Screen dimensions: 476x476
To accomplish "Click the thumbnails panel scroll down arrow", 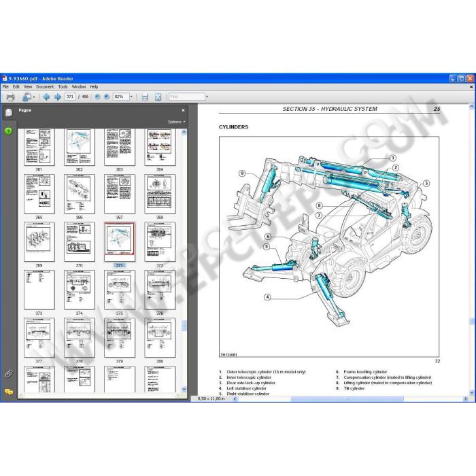I will [x=184, y=389].
